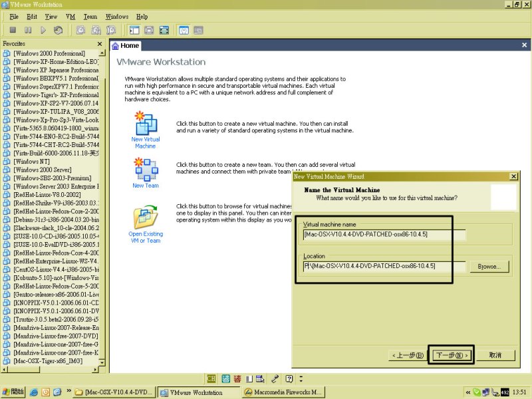Click the Back (上一步) wizard button
This screenshot has height=399, width=532.
(x=408, y=355)
